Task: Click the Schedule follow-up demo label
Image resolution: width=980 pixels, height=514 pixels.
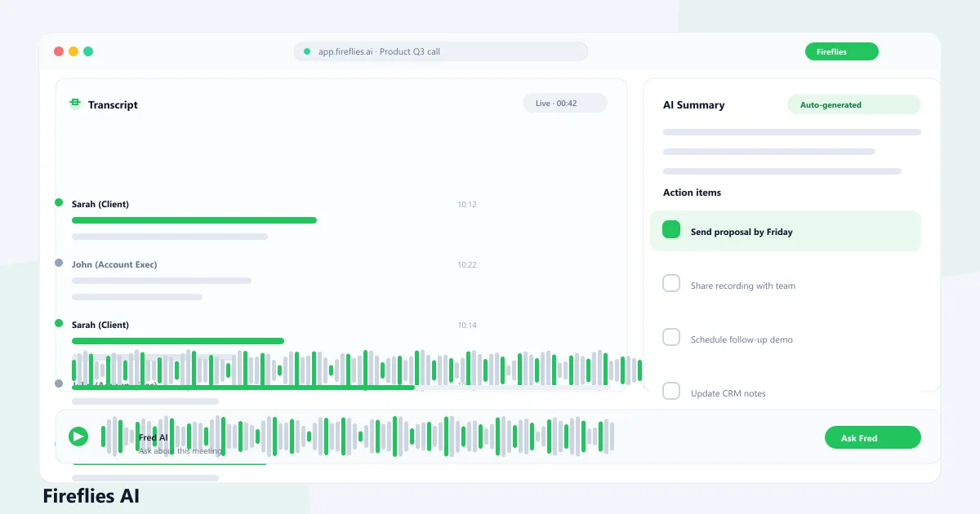Action: [742, 339]
